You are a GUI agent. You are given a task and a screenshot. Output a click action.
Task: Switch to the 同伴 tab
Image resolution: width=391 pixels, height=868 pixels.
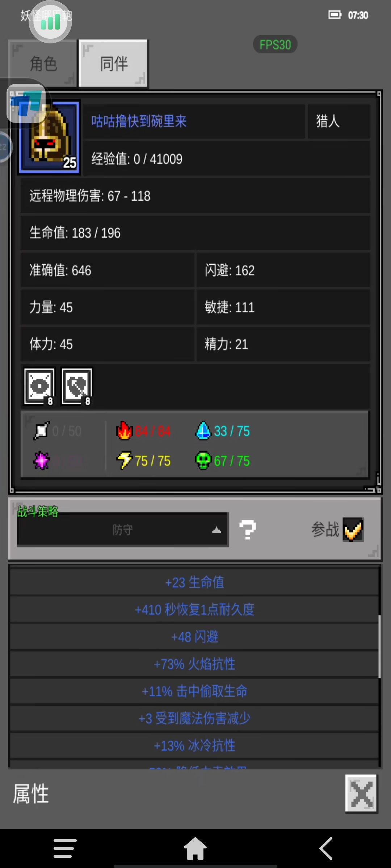pyautogui.click(x=114, y=63)
